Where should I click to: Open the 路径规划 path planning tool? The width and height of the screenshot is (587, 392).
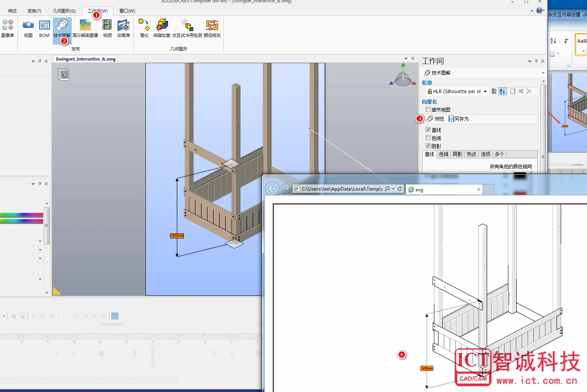click(212, 28)
